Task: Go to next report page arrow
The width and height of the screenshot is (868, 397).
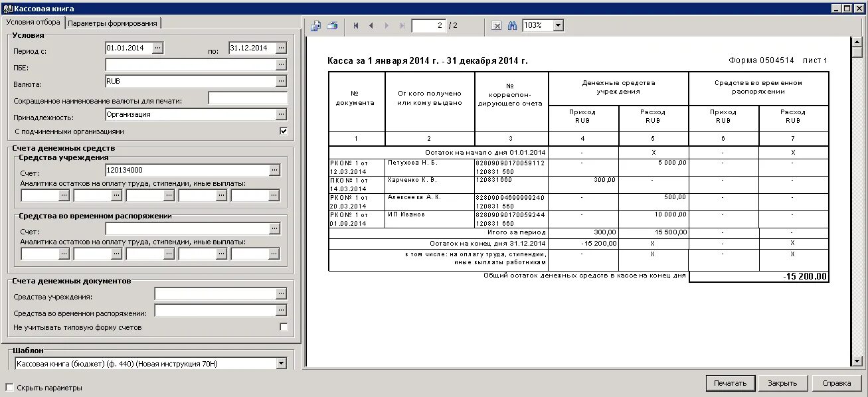Action: coord(387,25)
